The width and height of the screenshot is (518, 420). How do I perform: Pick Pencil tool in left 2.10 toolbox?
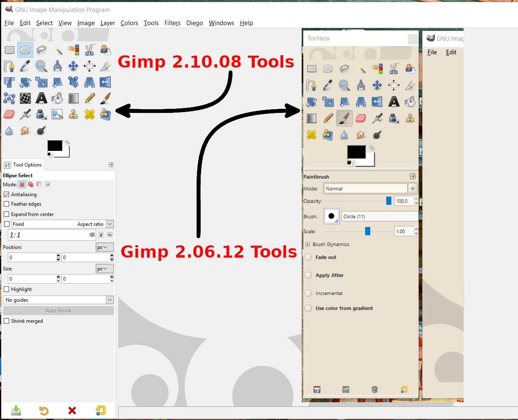[89, 98]
